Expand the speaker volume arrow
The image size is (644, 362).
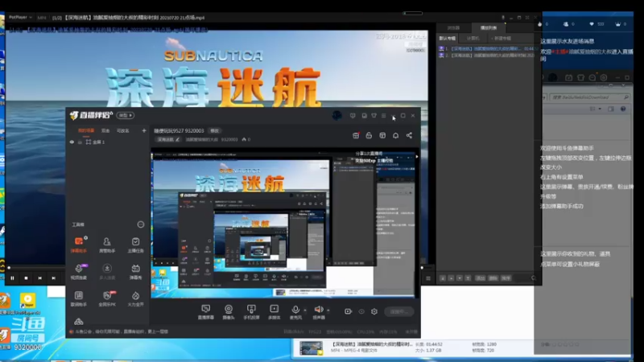pyautogui.click(x=328, y=311)
